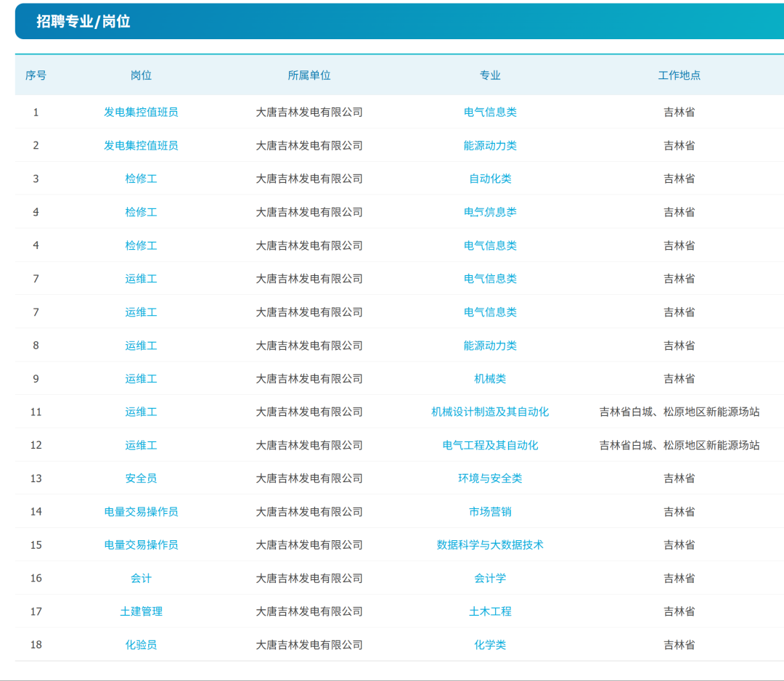Open 电量交易操作员 link in row 14
The width and height of the screenshot is (784, 681).
pyautogui.click(x=141, y=512)
